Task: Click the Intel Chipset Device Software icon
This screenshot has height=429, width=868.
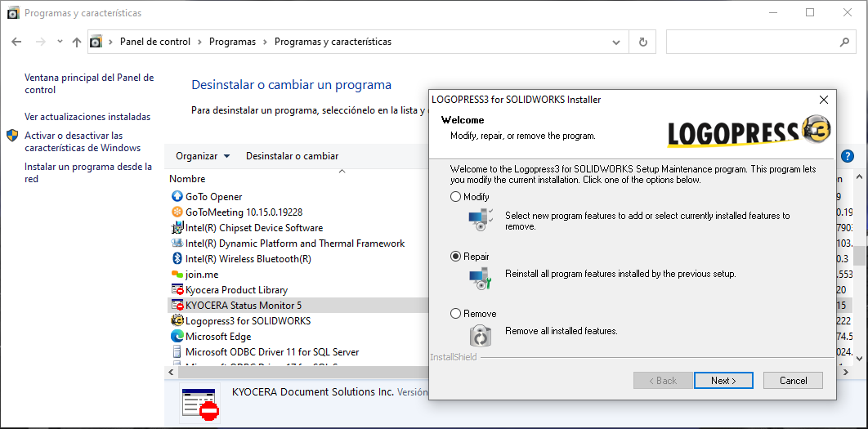Action: [177, 227]
